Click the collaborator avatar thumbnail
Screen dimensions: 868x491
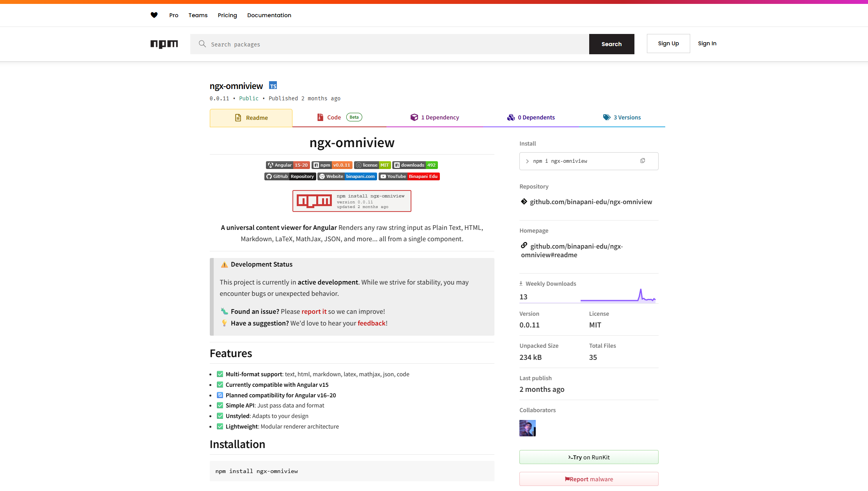[x=528, y=428]
